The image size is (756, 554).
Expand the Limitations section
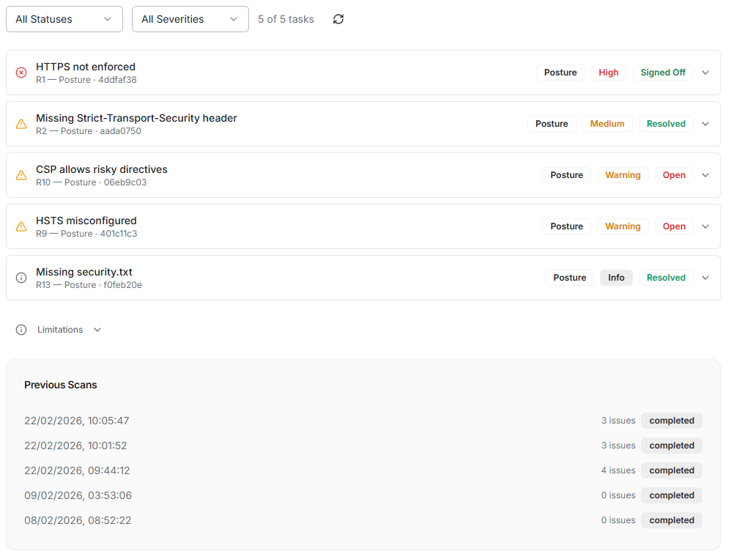point(97,330)
